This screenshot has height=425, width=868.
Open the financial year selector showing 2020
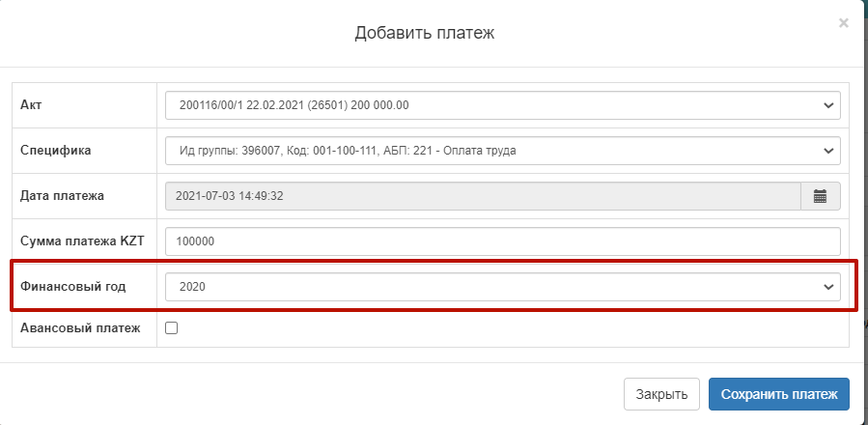click(483, 287)
